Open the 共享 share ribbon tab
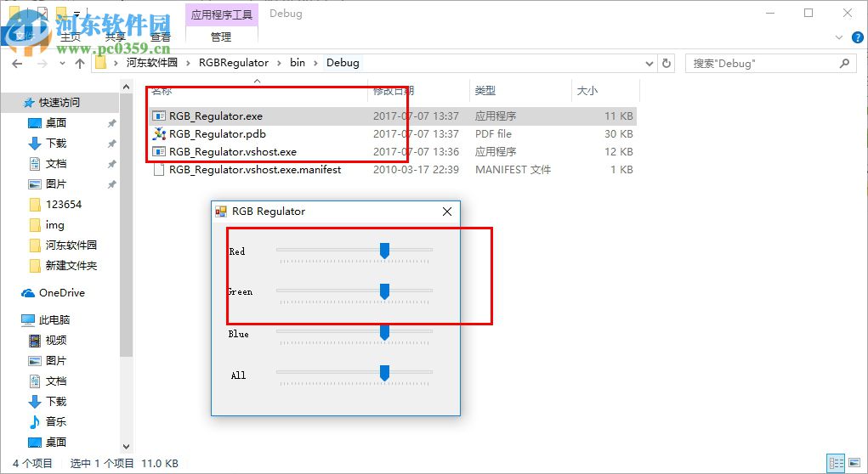868x474 pixels. [115, 37]
